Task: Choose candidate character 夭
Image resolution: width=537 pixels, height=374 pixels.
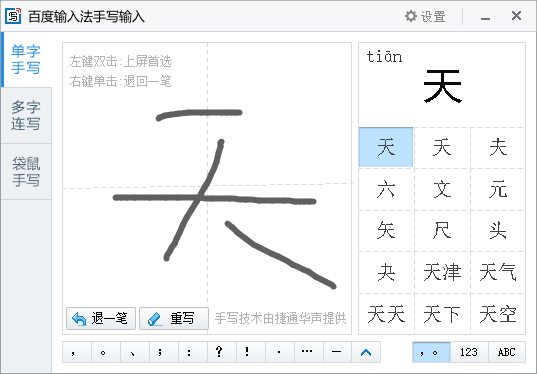Action: click(442, 147)
